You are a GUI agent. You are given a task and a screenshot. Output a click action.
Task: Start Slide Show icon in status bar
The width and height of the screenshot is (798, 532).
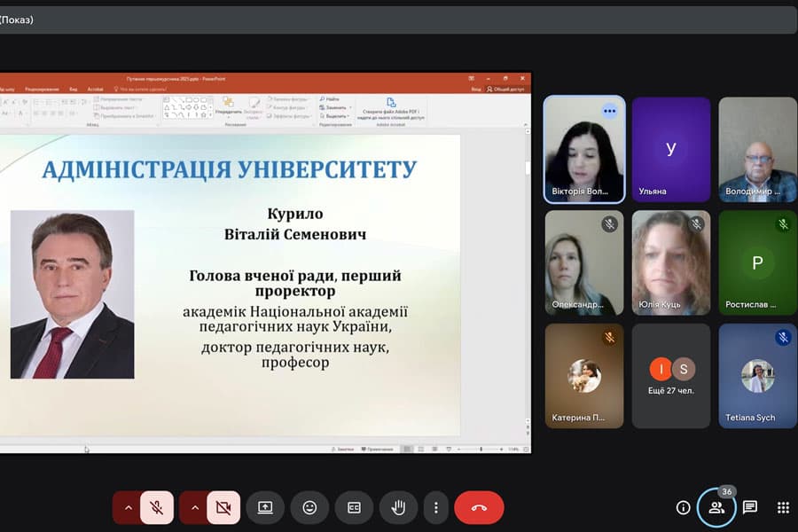pos(449,449)
